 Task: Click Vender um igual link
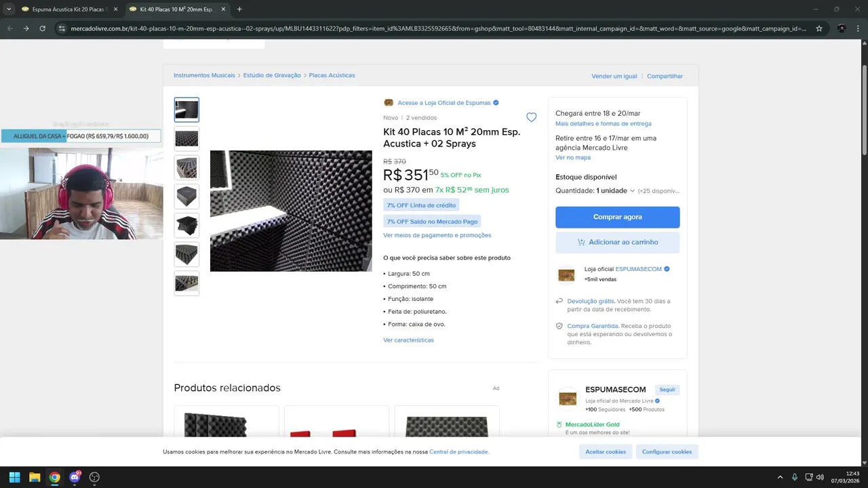(x=614, y=76)
